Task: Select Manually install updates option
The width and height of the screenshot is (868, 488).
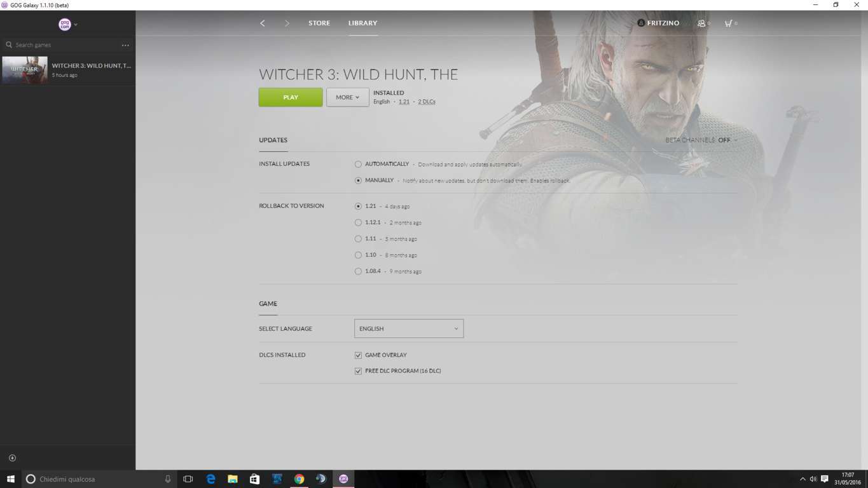Action: (358, 180)
